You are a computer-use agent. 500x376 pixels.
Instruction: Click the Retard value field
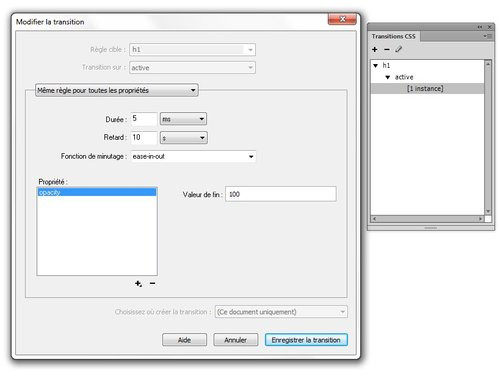144,137
